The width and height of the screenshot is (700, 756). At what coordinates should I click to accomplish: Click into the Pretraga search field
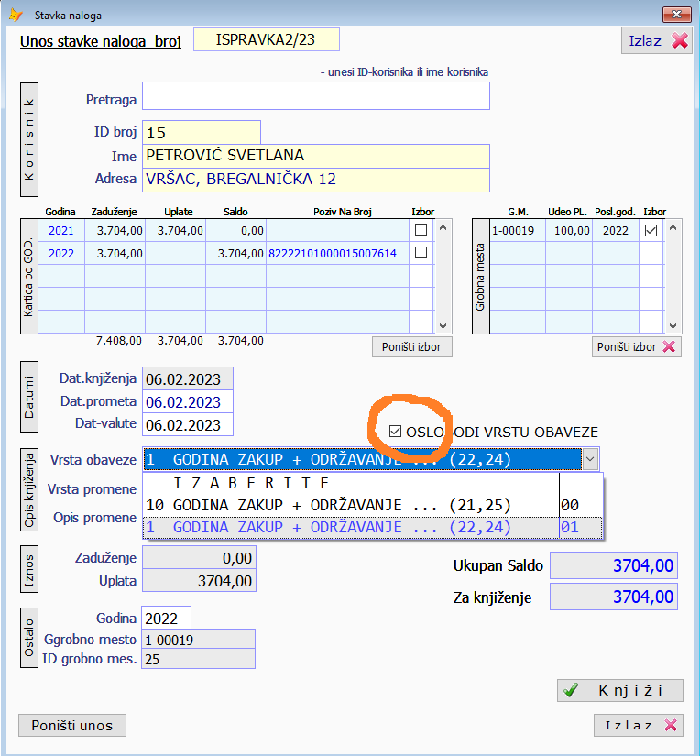point(315,96)
